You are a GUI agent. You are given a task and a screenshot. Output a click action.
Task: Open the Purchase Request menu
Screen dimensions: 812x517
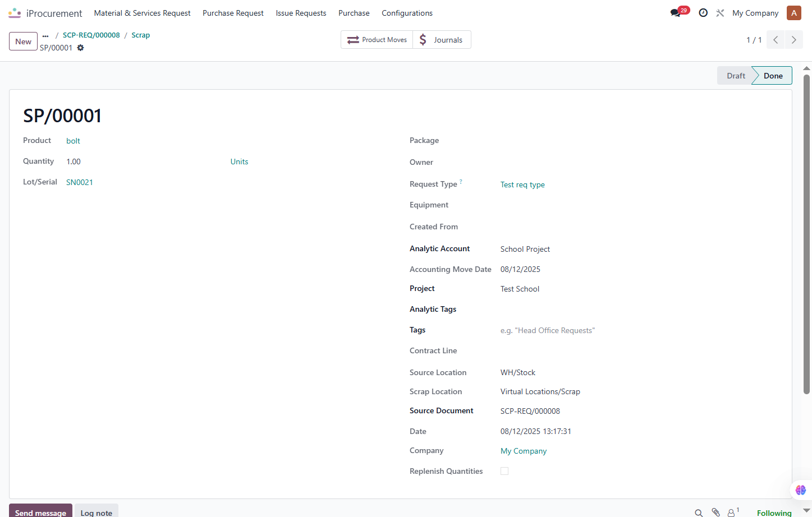233,13
